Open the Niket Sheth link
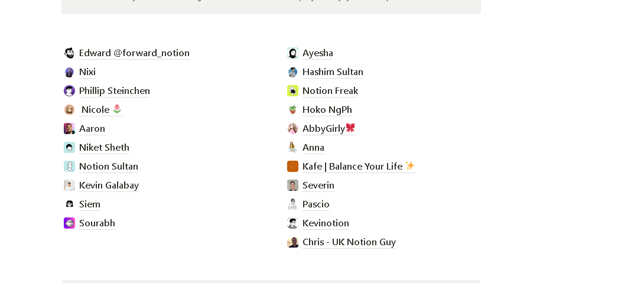The width and height of the screenshot is (644, 283). [x=105, y=148]
